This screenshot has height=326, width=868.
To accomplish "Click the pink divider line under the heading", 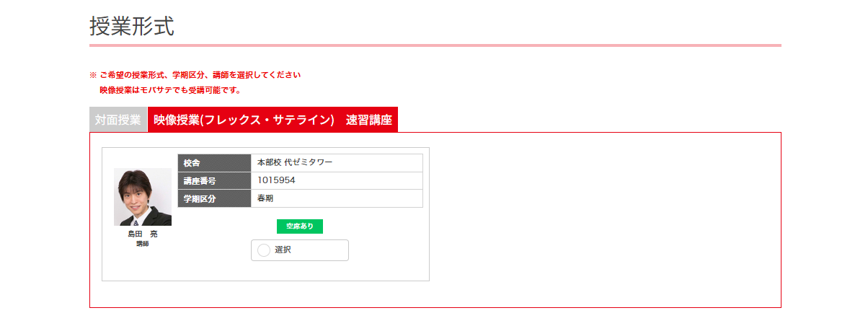I will [x=435, y=45].
